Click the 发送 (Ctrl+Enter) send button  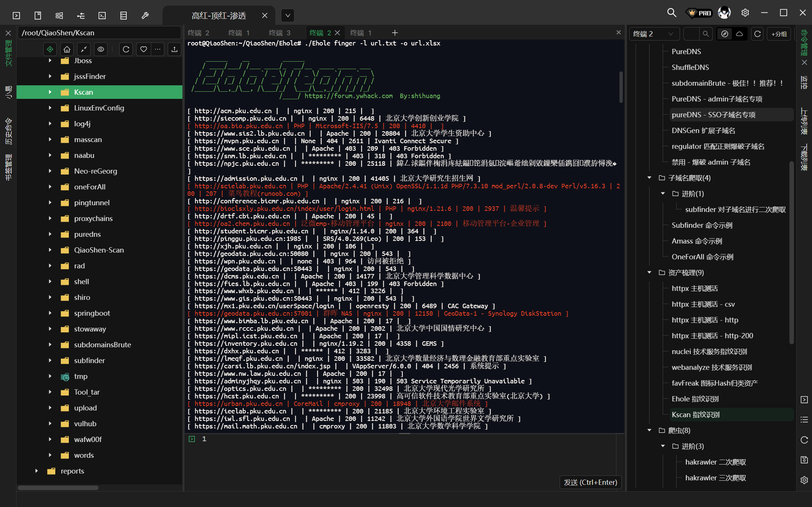[x=590, y=482]
